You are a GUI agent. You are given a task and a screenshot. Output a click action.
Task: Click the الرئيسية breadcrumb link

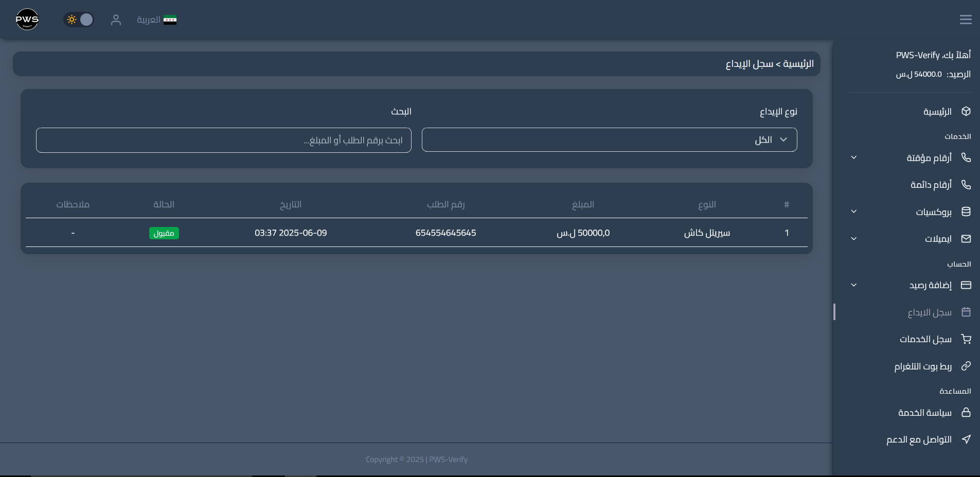tap(797, 63)
